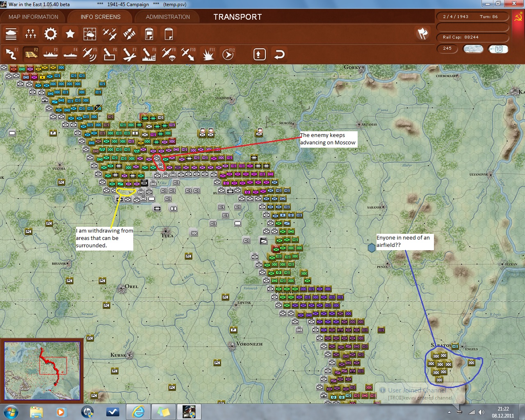
Task: Toggle rail transport mode F2
Action: pos(31,54)
